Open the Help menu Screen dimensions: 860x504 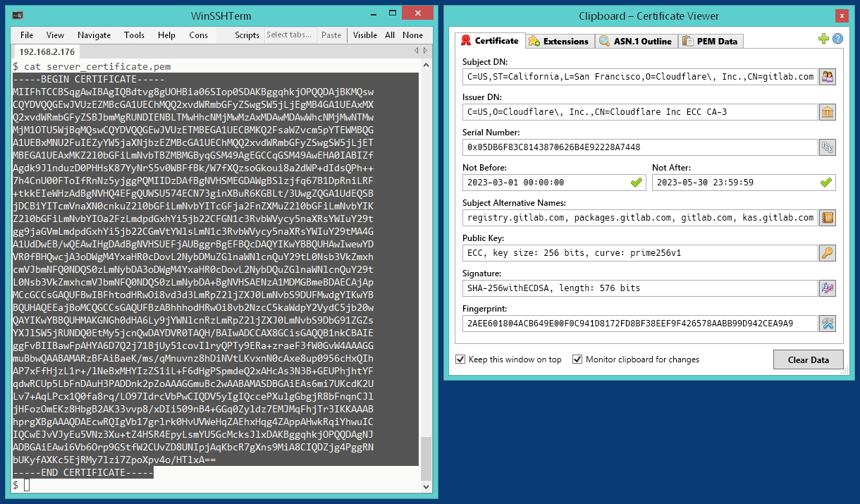(166, 35)
